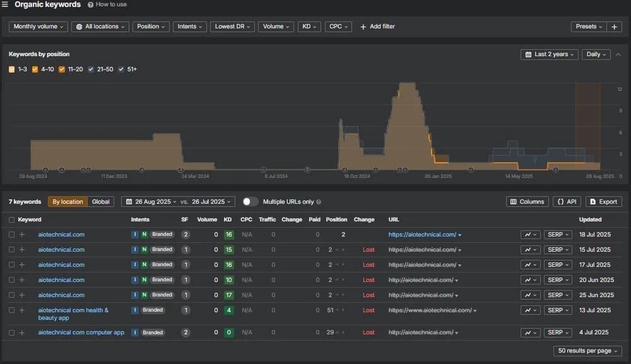Add computer app keyword to list

coord(21,332)
